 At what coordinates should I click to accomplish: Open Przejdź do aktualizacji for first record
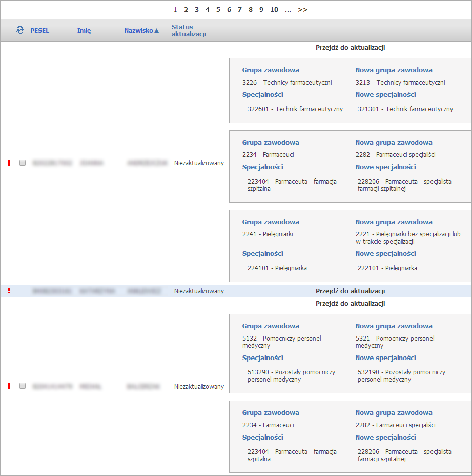pos(350,48)
